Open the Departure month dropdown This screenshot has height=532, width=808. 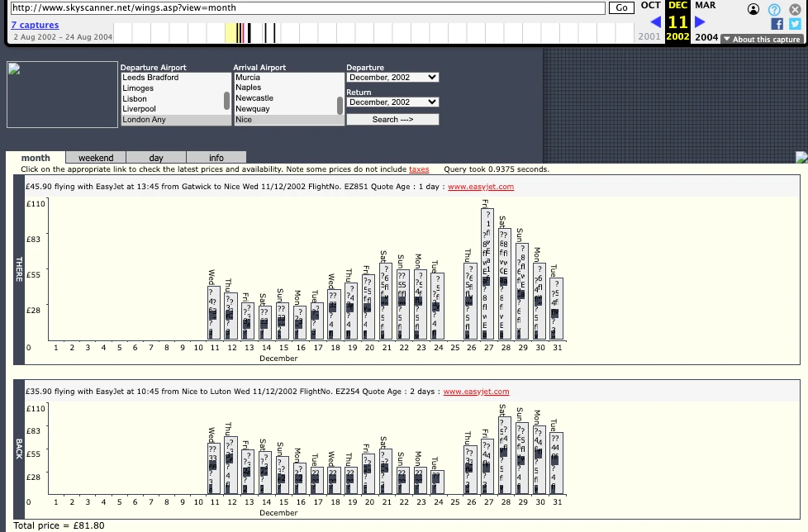pos(392,78)
